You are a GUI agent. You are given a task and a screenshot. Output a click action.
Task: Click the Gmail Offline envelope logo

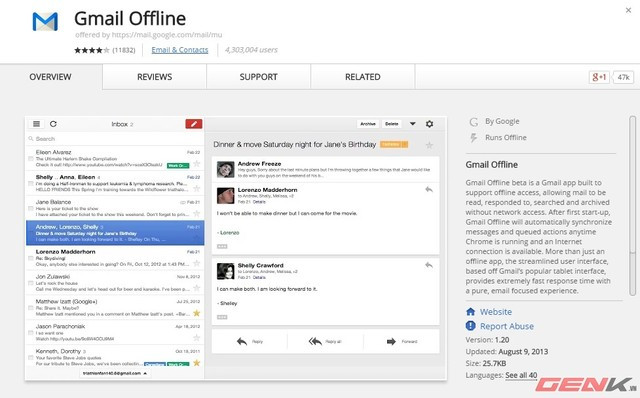[x=45, y=22]
